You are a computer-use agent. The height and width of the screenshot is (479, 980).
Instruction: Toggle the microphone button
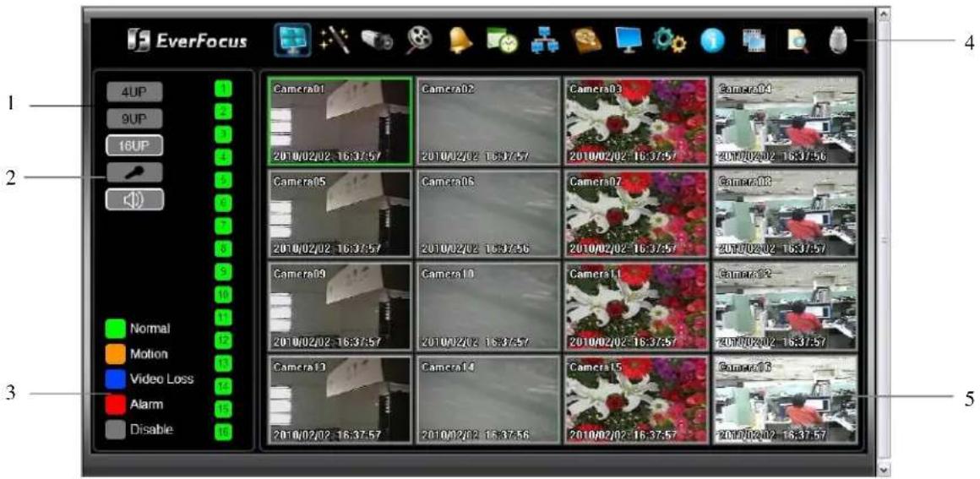133,172
